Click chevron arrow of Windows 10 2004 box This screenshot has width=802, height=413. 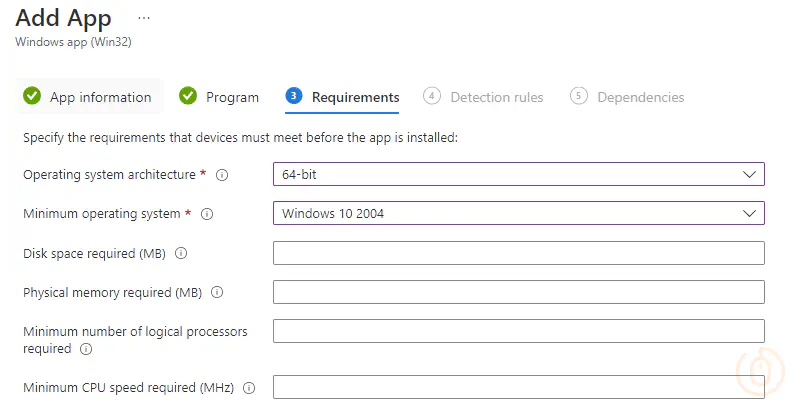point(750,213)
